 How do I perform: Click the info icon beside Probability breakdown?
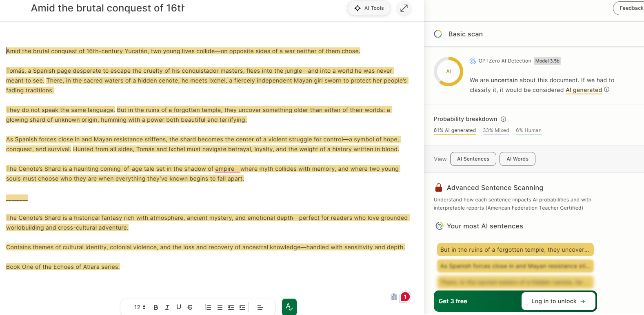tap(503, 119)
